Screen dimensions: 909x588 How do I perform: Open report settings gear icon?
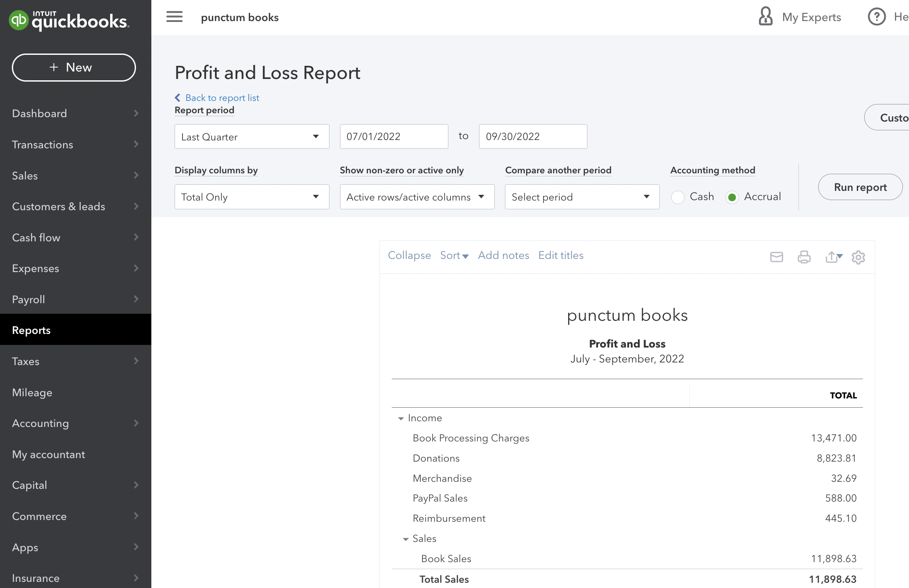tap(858, 257)
